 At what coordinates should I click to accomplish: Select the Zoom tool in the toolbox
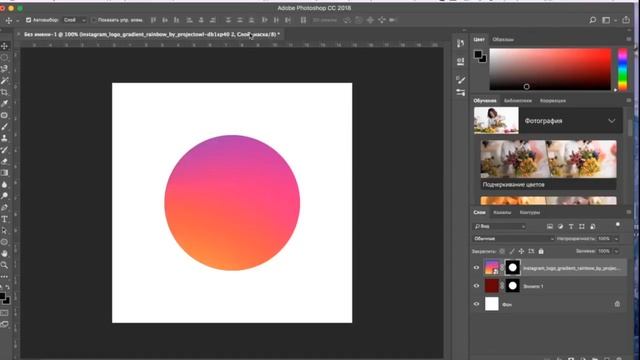coord(4,265)
